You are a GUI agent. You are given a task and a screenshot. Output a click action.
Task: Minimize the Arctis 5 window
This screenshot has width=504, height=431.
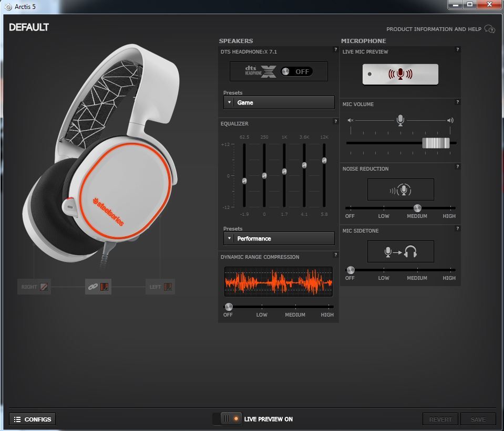coord(456,5)
